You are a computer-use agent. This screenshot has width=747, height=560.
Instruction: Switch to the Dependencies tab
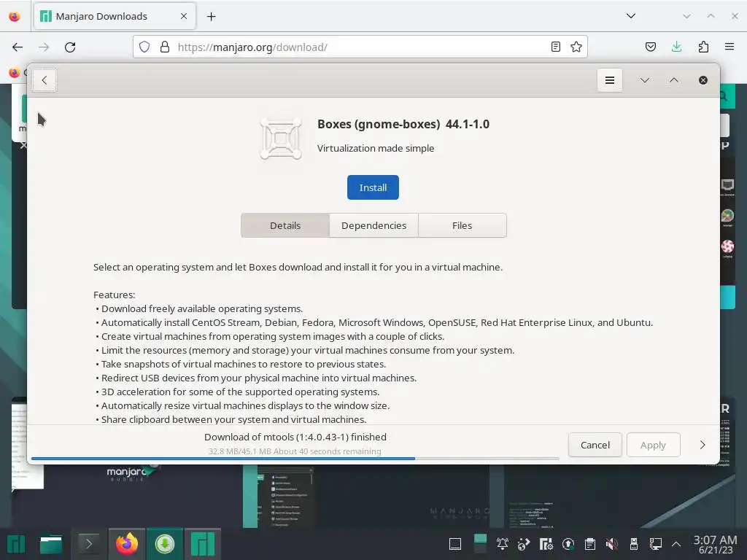pos(373,225)
